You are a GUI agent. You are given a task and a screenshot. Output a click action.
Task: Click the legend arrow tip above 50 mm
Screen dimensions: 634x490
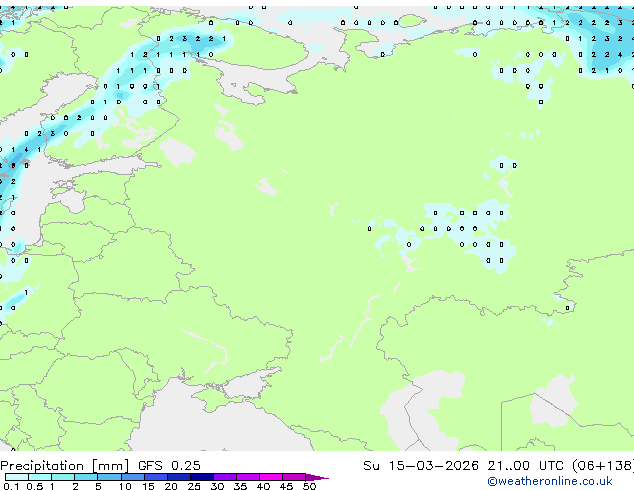point(317,477)
